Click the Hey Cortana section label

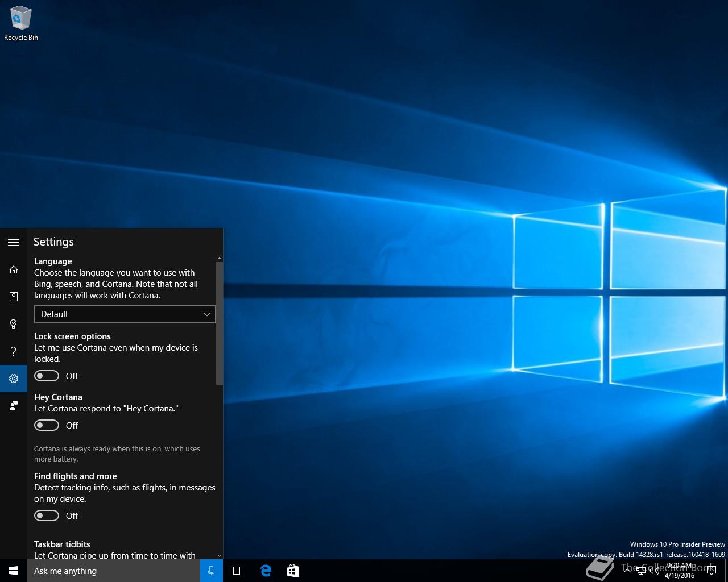click(x=58, y=397)
